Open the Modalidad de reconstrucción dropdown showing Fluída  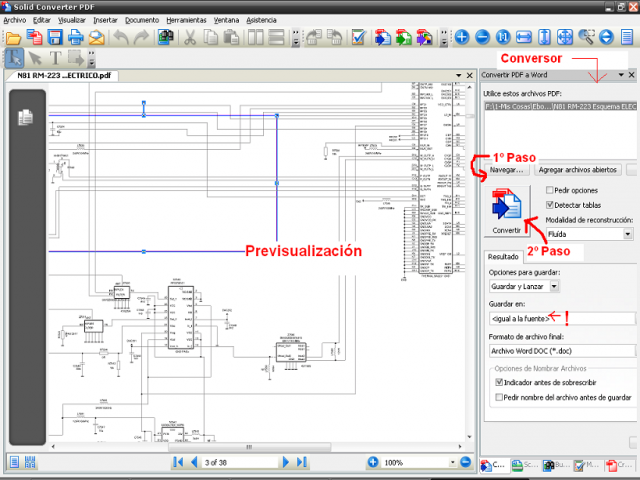point(628,234)
